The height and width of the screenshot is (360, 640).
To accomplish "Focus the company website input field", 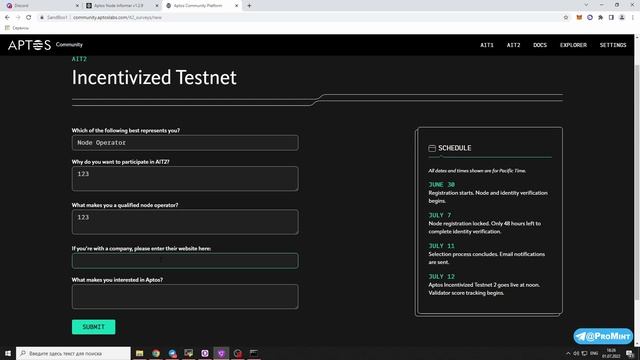I will [185, 261].
